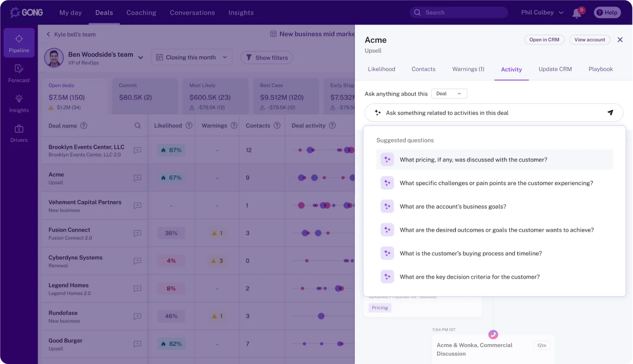The height and width of the screenshot is (364, 633).
Task: Click the ask about deal activities input
Action: (491, 113)
